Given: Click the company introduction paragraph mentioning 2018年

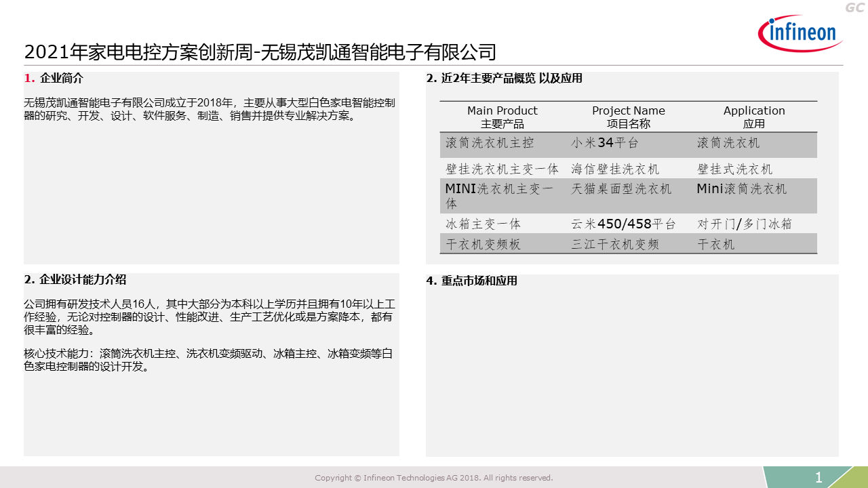Looking at the screenshot, I should tap(210, 109).
